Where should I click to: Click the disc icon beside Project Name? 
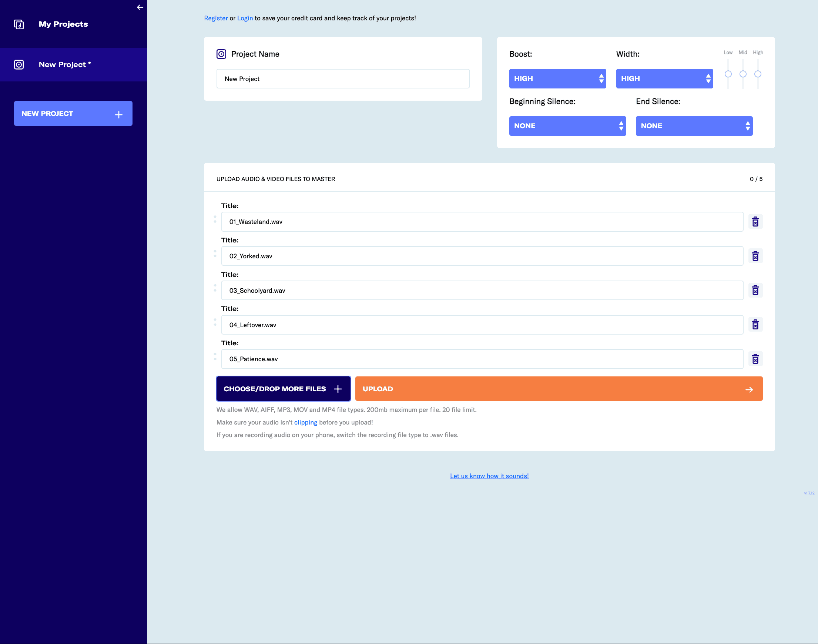[x=221, y=54]
